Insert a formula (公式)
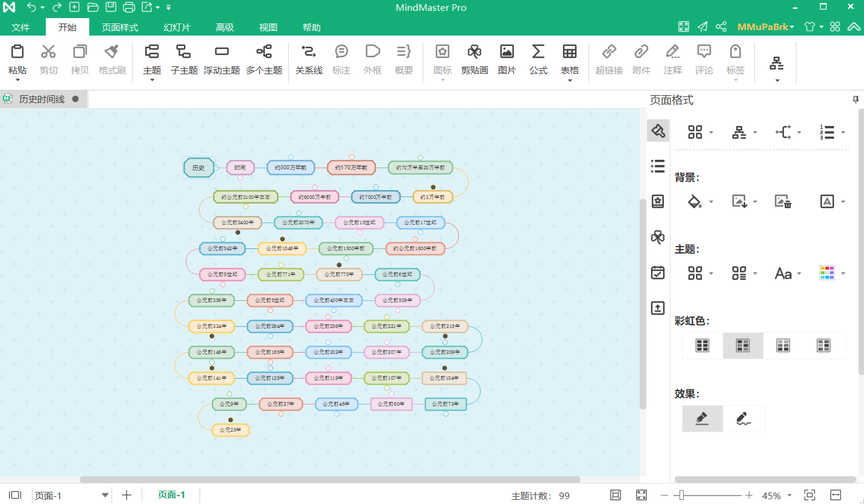The width and height of the screenshot is (864, 504). tap(538, 59)
